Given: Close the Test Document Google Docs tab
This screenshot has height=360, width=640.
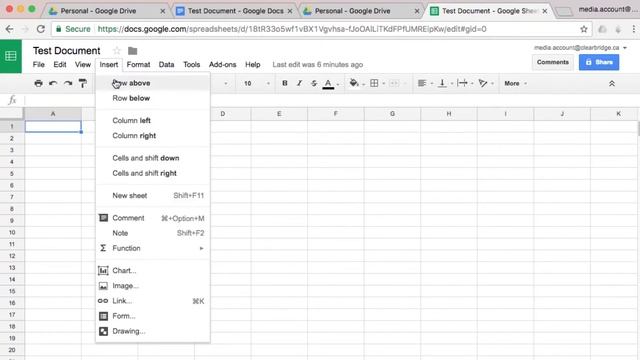Looking at the screenshot, I should pos(290,11).
